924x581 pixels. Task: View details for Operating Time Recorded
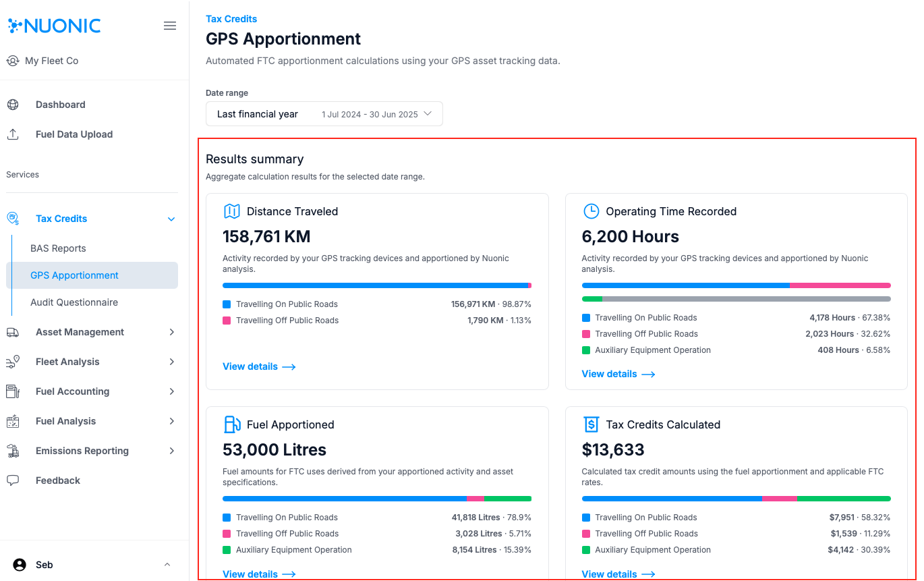pyautogui.click(x=618, y=374)
